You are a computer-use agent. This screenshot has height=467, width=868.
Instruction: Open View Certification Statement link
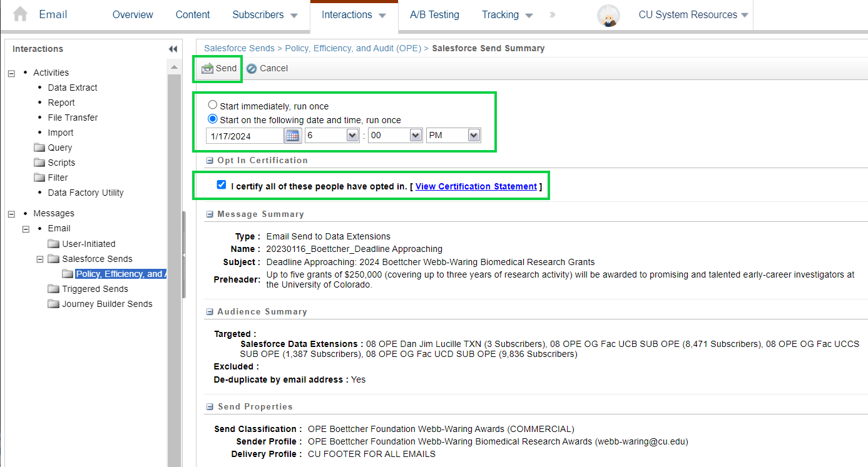click(x=476, y=186)
